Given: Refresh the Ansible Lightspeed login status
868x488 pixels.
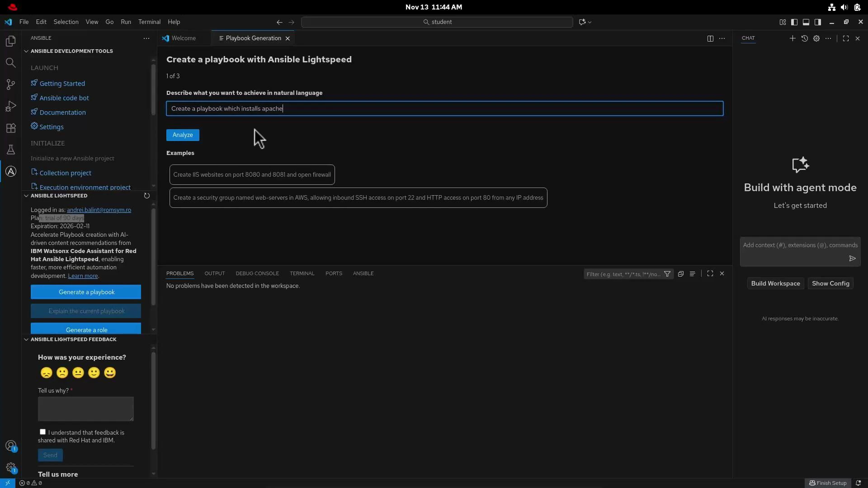Looking at the screenshot, I should click(x=146, y=196).
